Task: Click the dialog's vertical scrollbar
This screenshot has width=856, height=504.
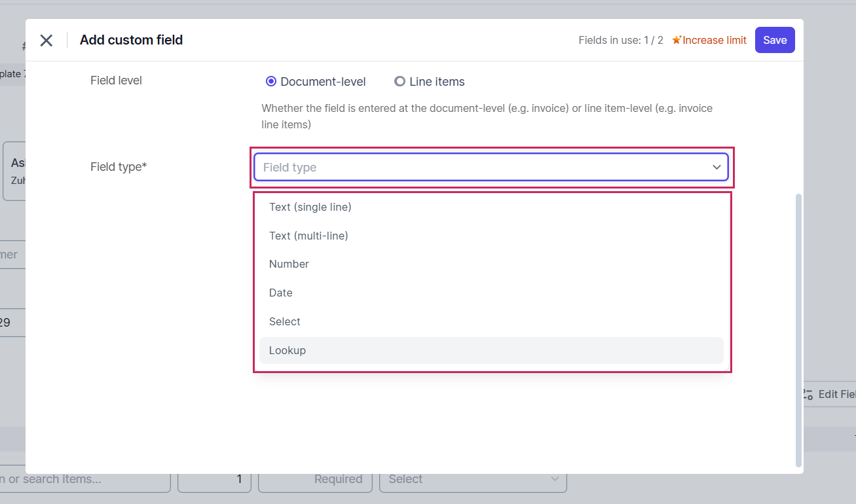Action: [798, 327]
